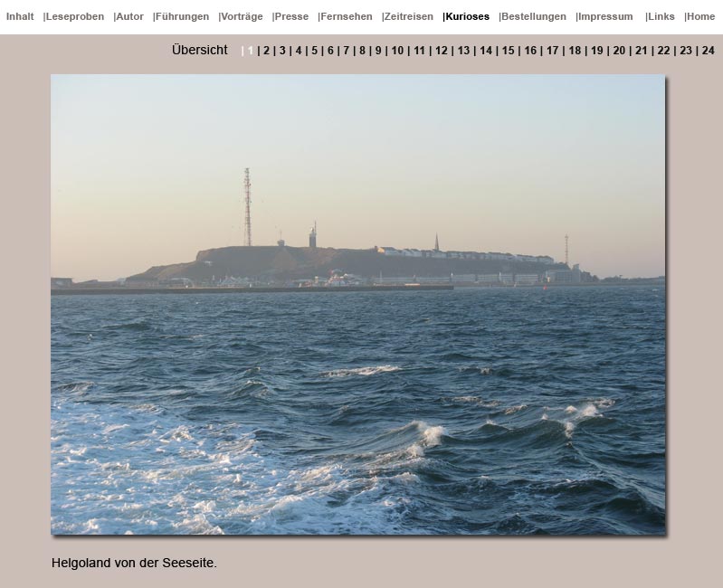Open the Impressum page
This screenshot has height=588, width=723.
click(x=605, y=16)
